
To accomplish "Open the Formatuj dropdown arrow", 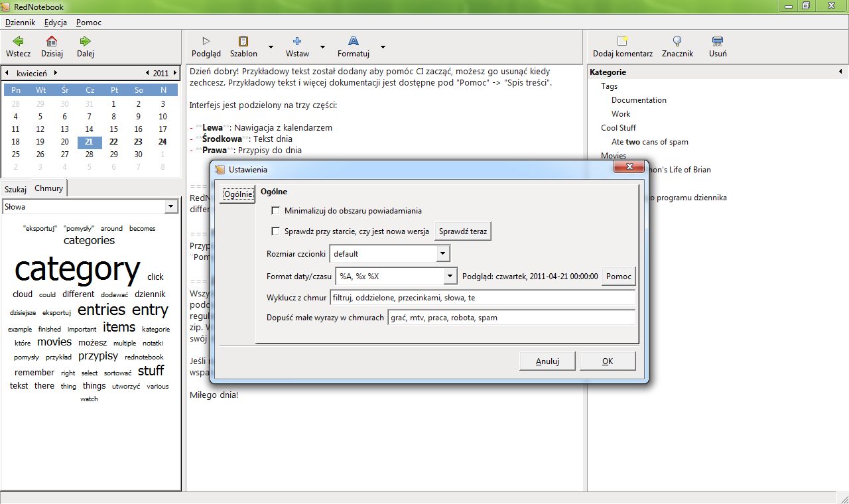I will (383, 47).
